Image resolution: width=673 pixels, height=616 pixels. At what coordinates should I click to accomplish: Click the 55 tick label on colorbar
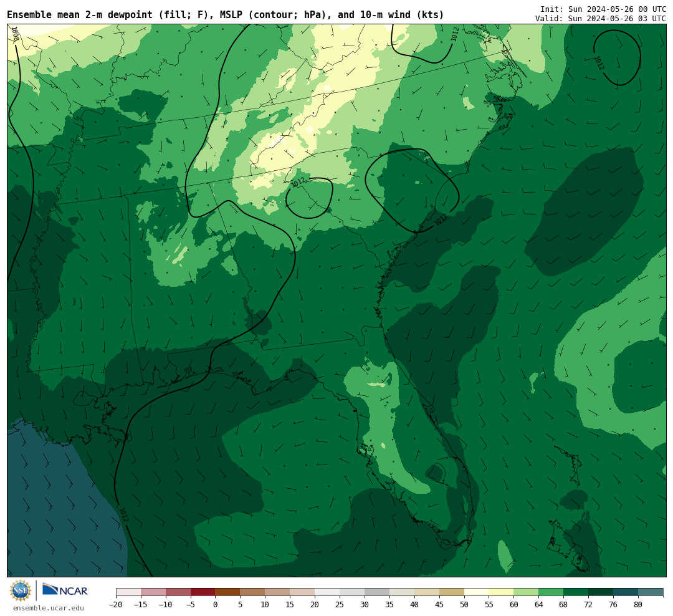point(489,605)
